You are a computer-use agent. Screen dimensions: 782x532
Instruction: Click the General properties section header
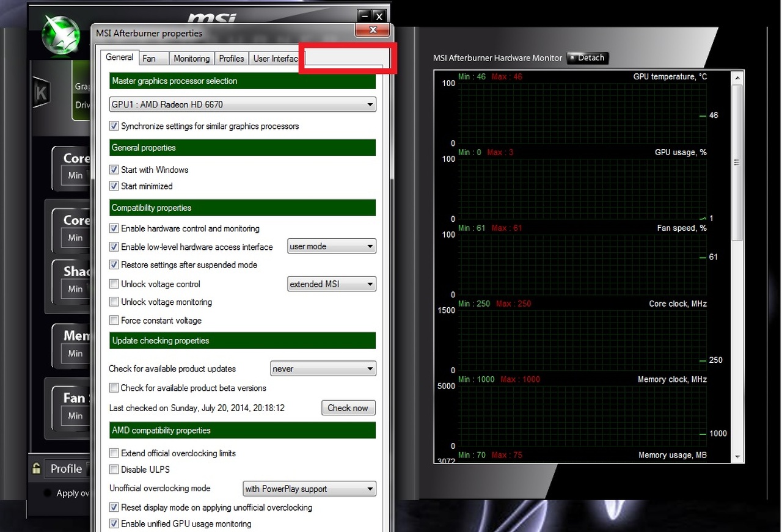pyautogui.click(x=243, y=148)
